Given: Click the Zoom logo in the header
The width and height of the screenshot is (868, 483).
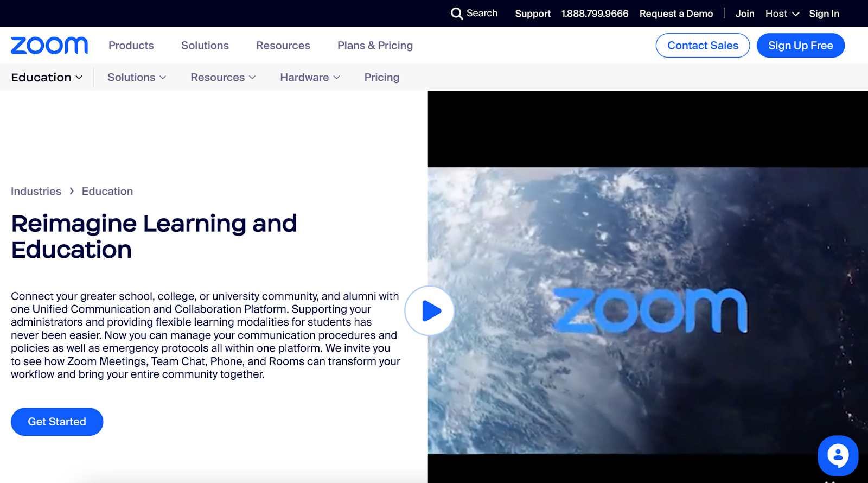Looking at the screenshot, I should 49,46.
